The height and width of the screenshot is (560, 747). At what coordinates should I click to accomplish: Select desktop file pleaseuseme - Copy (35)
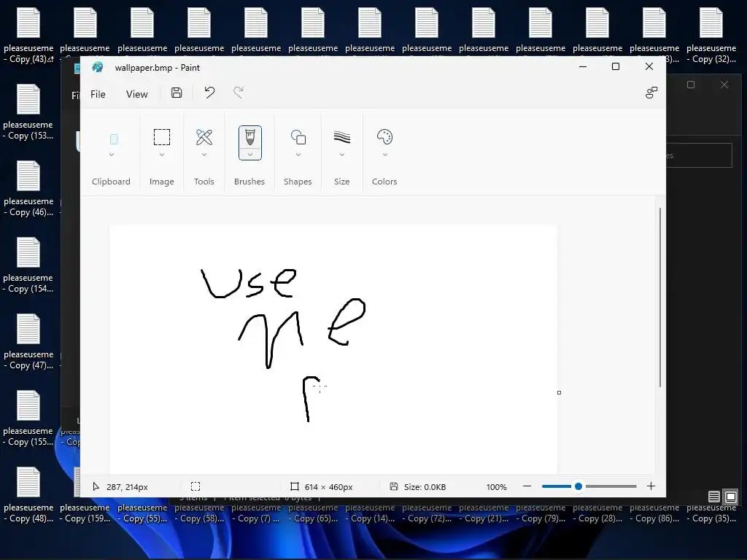tap(711, 513)
